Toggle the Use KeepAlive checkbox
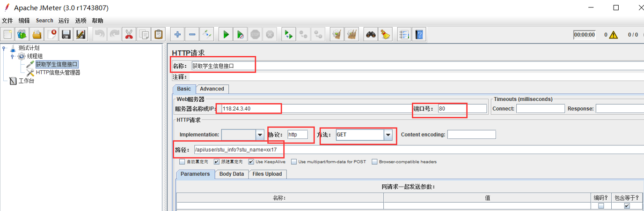The height and width of the screenshot is (211, 644). [251, 162]
